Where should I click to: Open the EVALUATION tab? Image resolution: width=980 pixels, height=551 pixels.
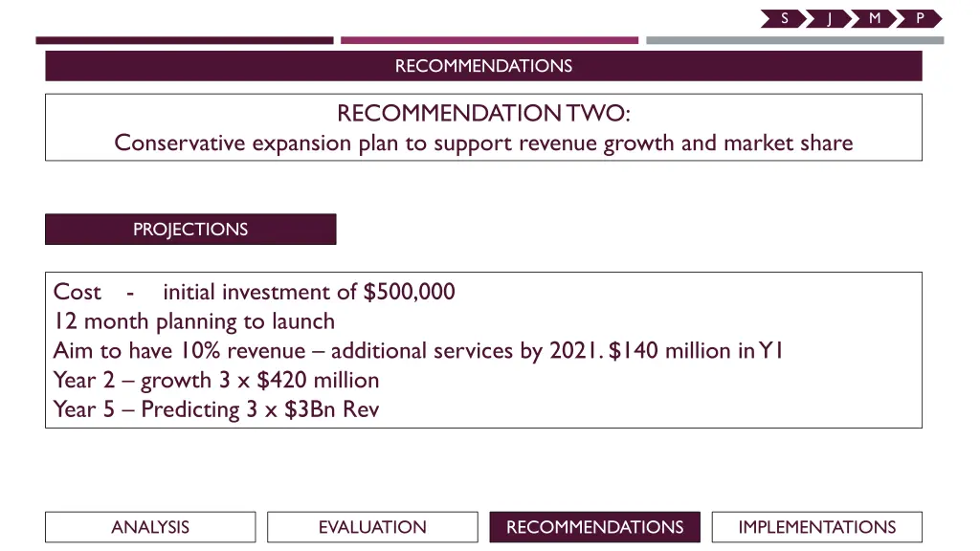click(x=372, y=527)
